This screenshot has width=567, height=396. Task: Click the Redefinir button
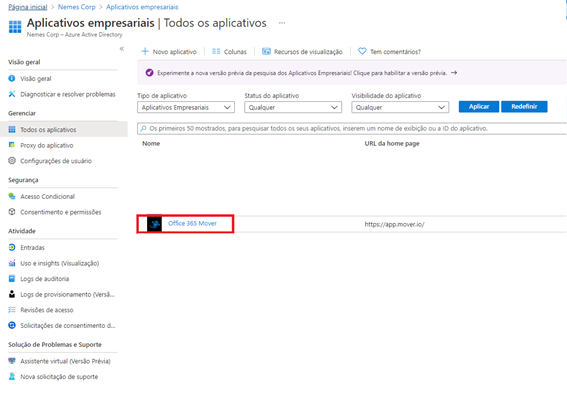(524, 107)
